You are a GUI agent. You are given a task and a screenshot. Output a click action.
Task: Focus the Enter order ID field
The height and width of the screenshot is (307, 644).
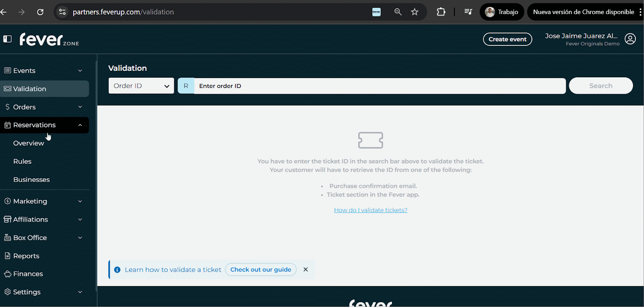[380, 86]
